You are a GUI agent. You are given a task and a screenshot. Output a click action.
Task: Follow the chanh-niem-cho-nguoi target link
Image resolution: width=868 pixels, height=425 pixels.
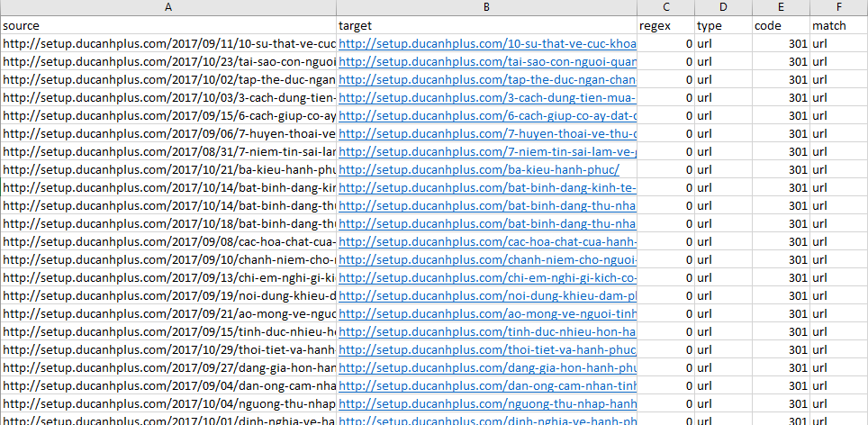click(487, 259)
